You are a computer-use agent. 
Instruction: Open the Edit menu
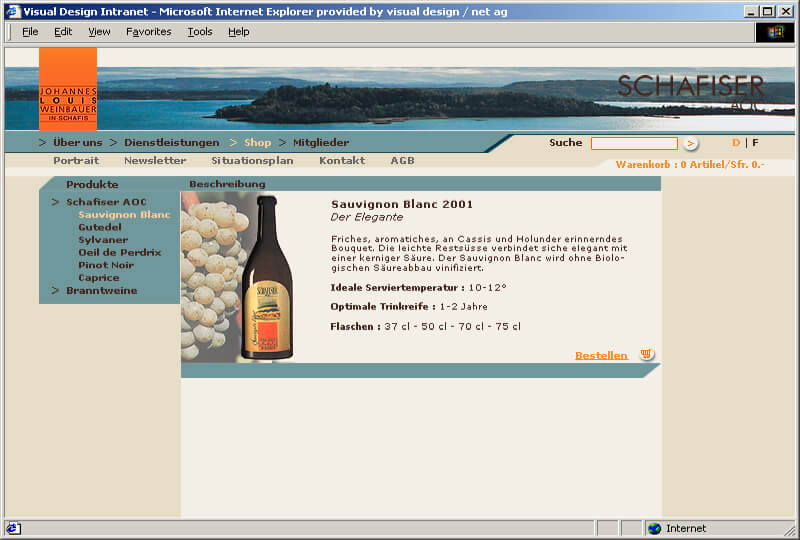coord(63,32)
